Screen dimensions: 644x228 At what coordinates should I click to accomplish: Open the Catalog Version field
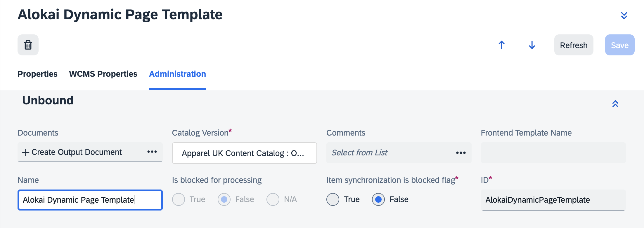tap(244, 153)
